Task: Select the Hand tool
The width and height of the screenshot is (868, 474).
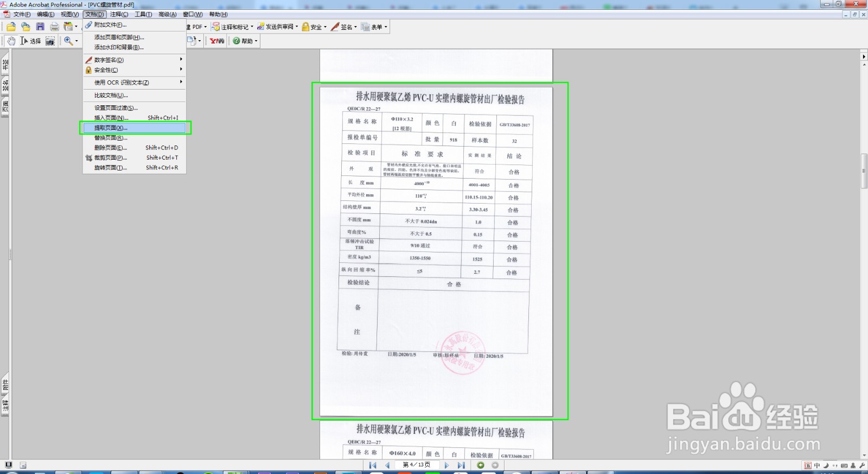Action: point(11,41)
